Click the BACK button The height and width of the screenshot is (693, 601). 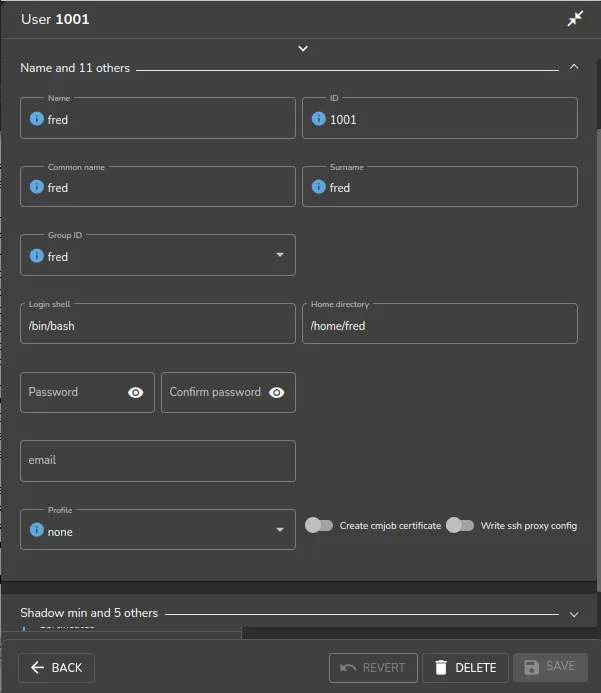pyautogui.click(x=57, y=667)
